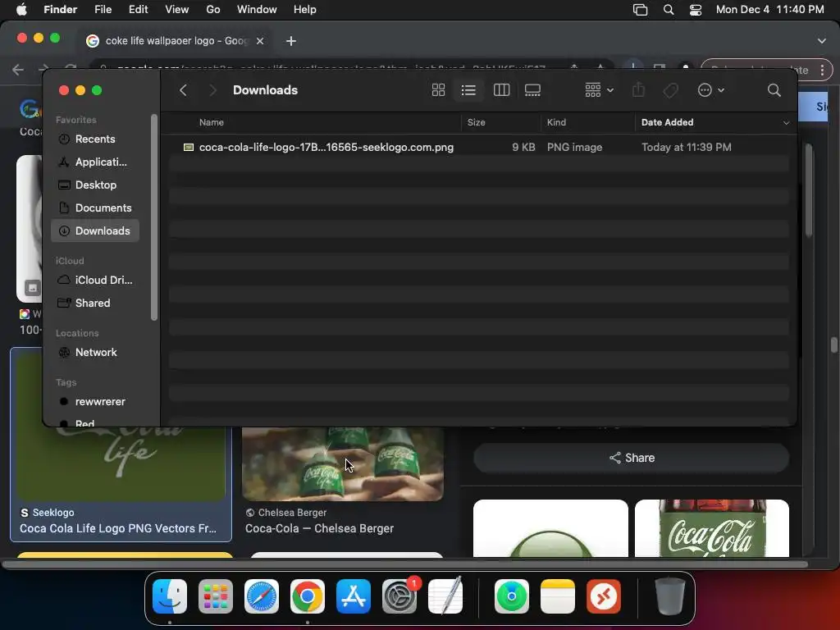Screen dimensions: 840x630
Task: Click the Finder tags icon
Action: click(671, 90)
